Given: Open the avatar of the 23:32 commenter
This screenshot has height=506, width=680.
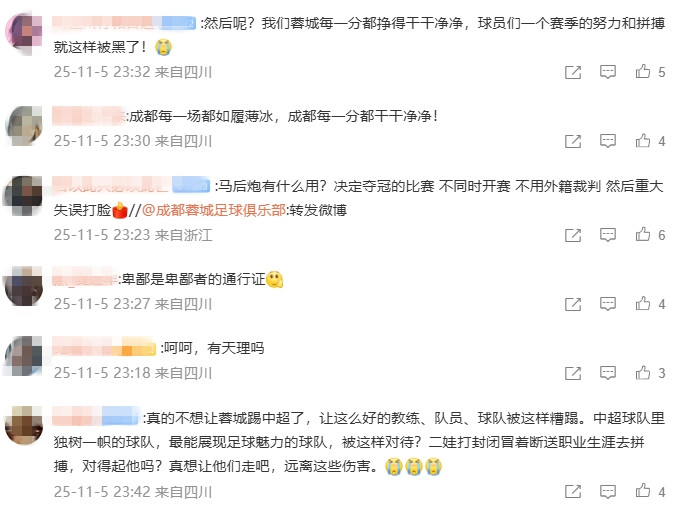Looking at the screenshot, I should [24, 33].
